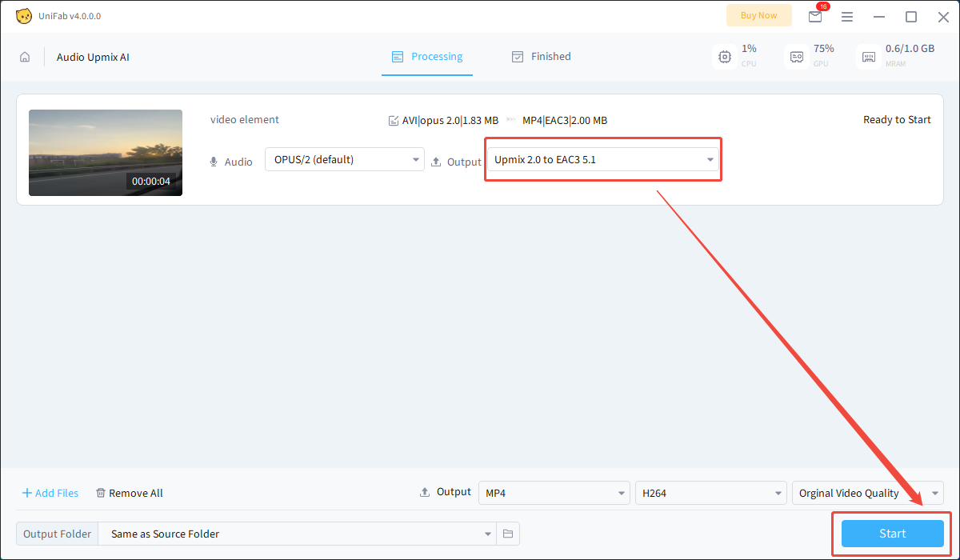Viewport: 960px width, 560px height.
Task: Open the H264 codec dropdown
Action: (710, 493)
